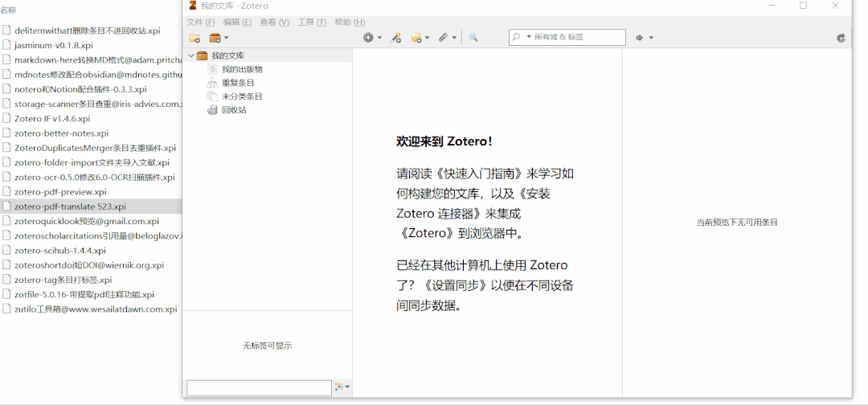The height and width of the screenshot is (405, 868).
Task: Click file icon beside zotero-folder-import xpi
Action: tap(6, 162)
